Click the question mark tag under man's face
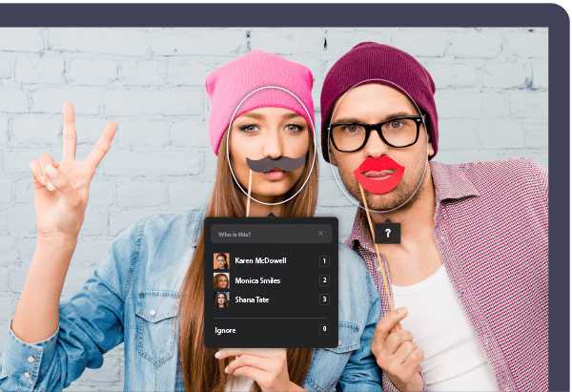The image size is (572, 392). pos(387,233)
